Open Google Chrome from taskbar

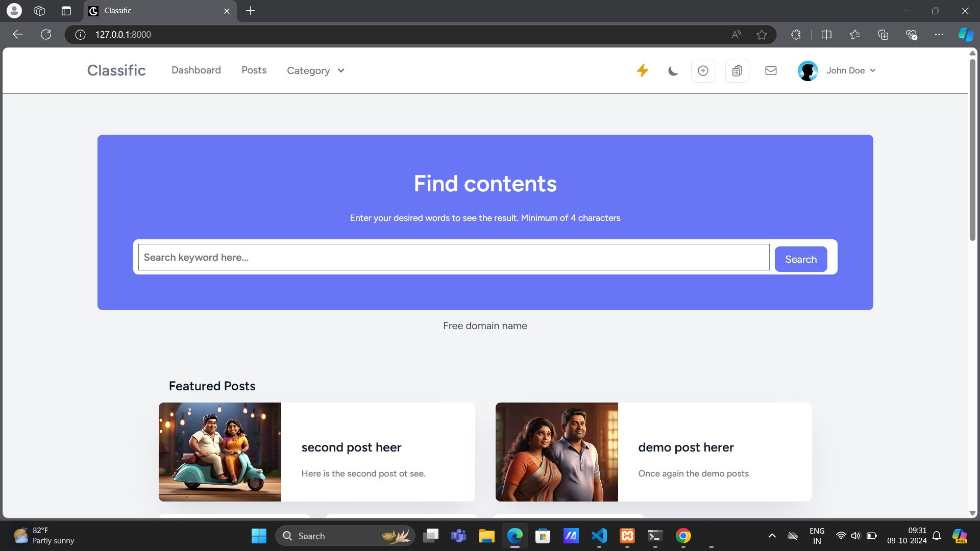point(683,536)
